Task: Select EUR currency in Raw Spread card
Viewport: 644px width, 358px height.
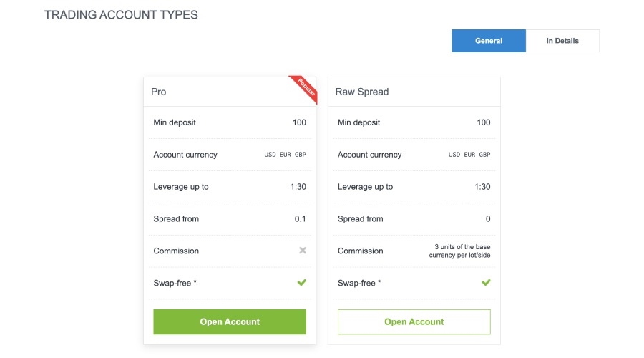Action: point(470,155)
